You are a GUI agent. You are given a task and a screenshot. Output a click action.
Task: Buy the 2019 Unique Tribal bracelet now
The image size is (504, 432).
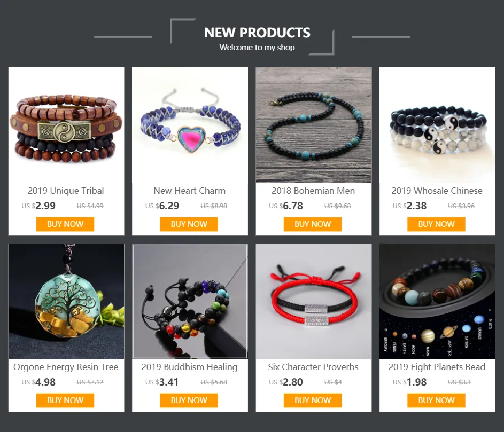(x=65, y=224)
